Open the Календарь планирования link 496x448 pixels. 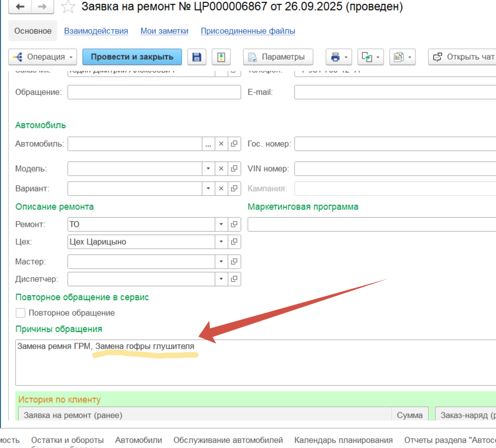[343, 440]
